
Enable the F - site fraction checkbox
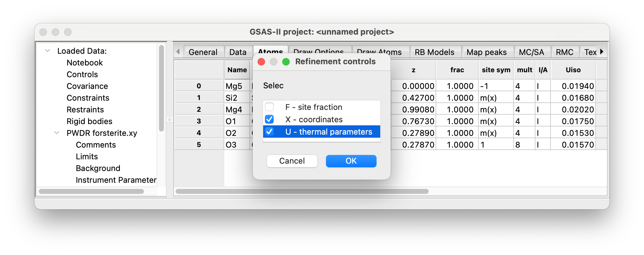click(269, 107)
